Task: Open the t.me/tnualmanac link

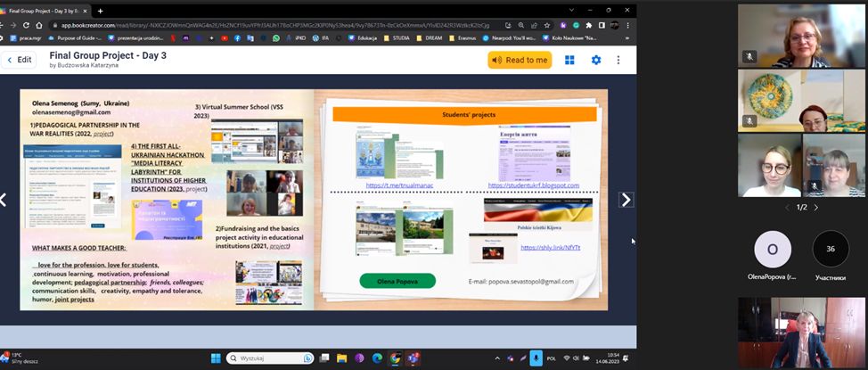Action: click(x=398, y=185)
